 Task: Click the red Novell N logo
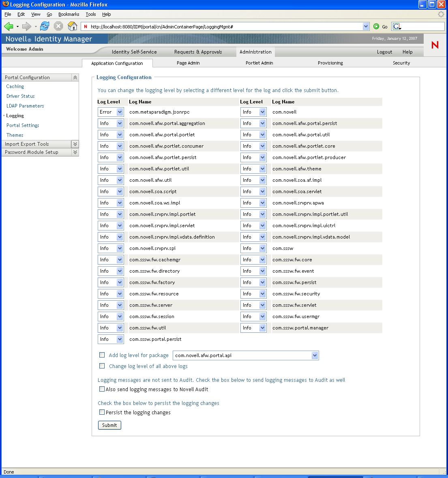tap(435, 45)
